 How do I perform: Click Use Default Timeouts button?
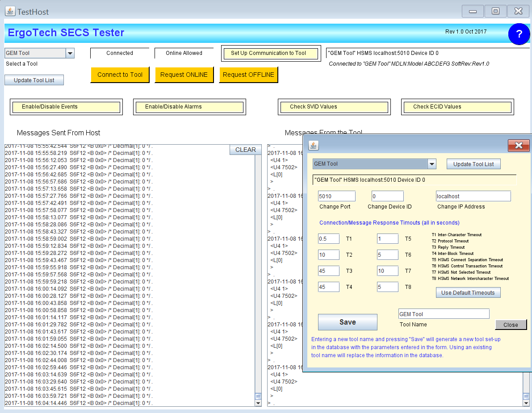tap(468, 292)
